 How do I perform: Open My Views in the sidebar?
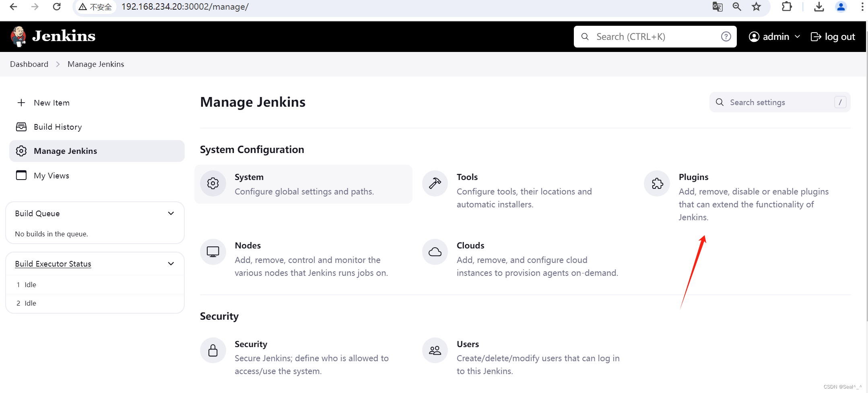point(97,175)
